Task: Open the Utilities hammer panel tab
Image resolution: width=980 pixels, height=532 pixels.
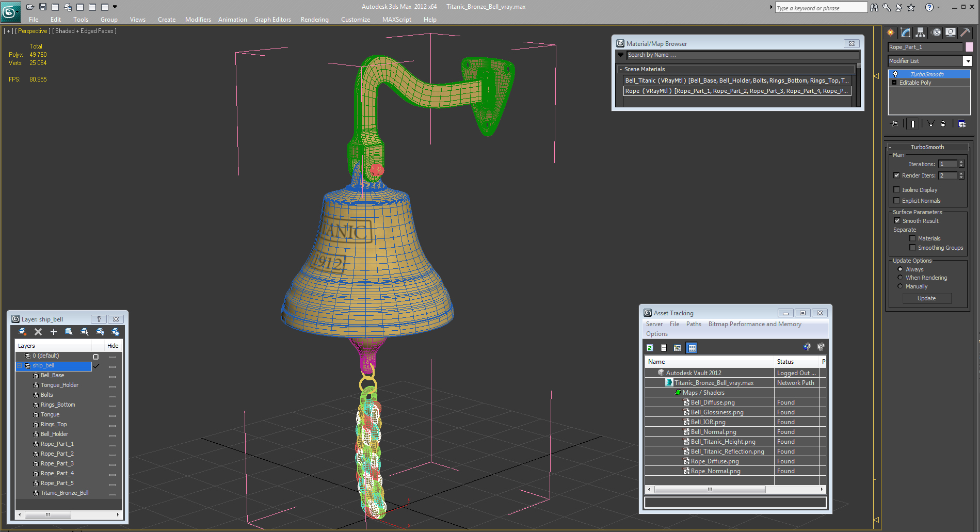Action: (965, 33)
